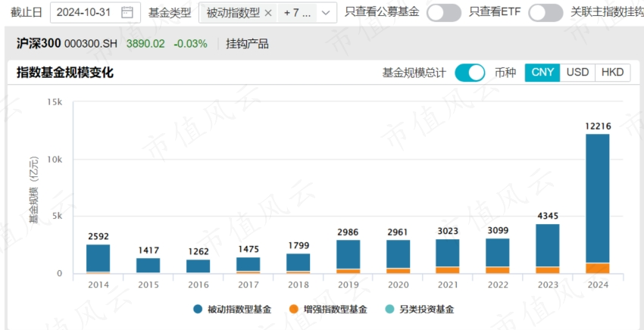Toggle 另类投资基金 legend series
The height and width of the screenshot is (330, 644).
pyautogui.click(x=419, y=310)
